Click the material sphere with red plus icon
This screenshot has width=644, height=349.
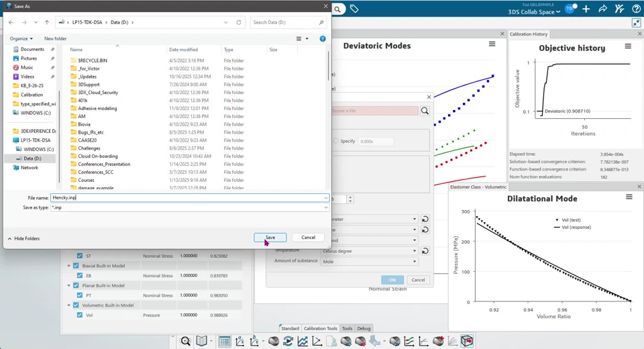pyautogui.click(x=438, y=341)
